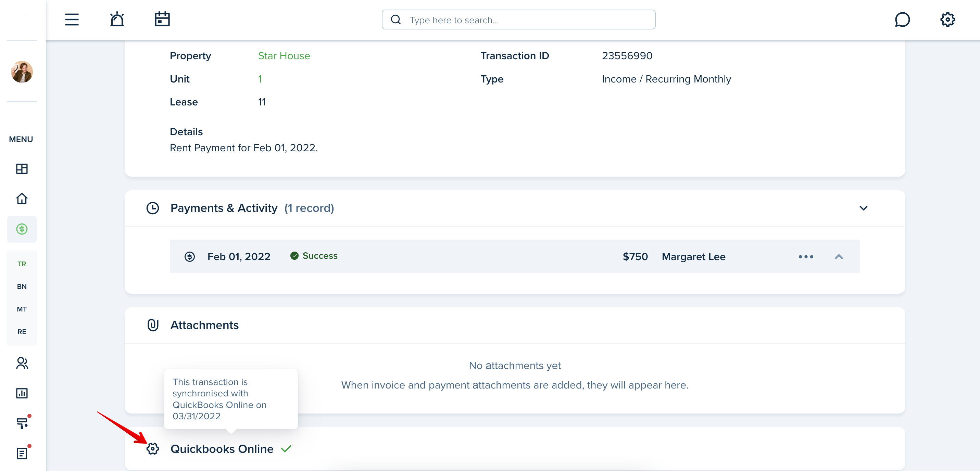Click the search field

[x=518, y=20]
